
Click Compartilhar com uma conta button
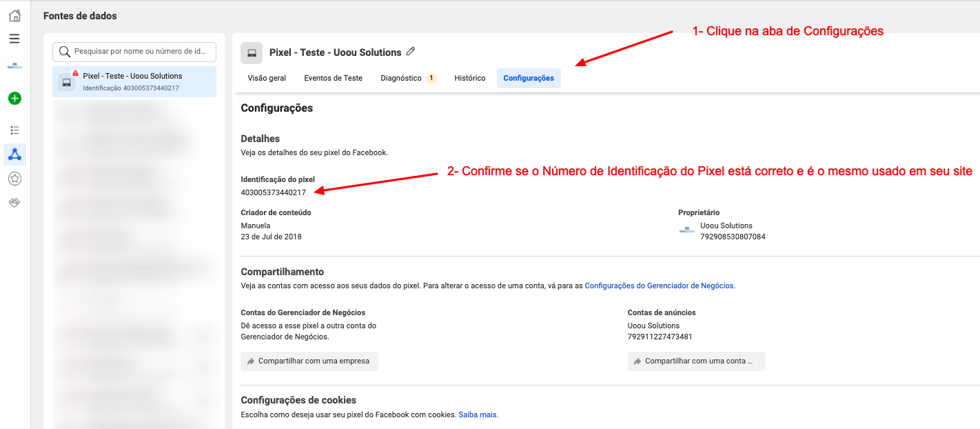pyautogui.click(x=697, y=361)
